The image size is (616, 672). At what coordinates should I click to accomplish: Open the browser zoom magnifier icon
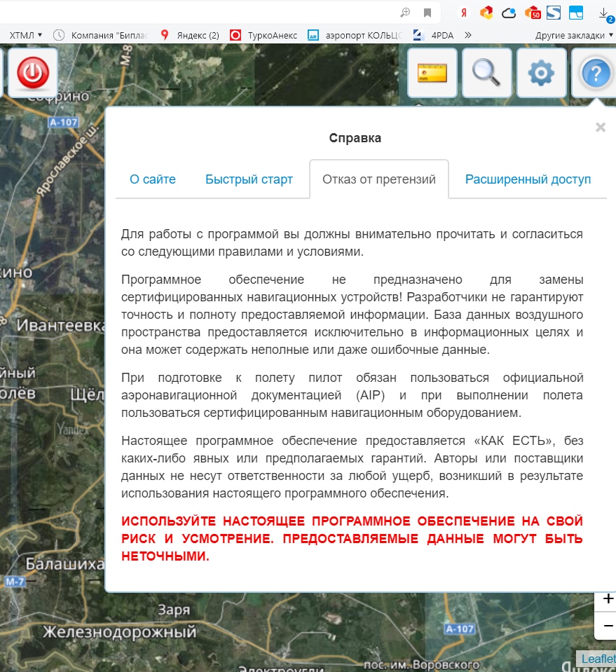pos(405,13)
